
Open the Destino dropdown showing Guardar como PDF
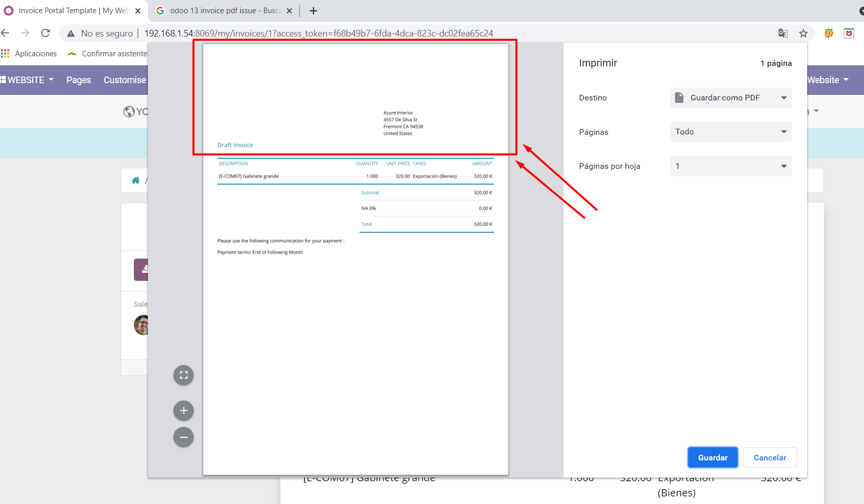pos(730,97)
